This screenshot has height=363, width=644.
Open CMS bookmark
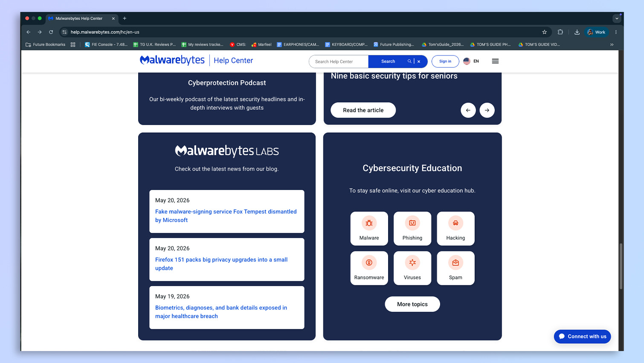click(238, 44)
